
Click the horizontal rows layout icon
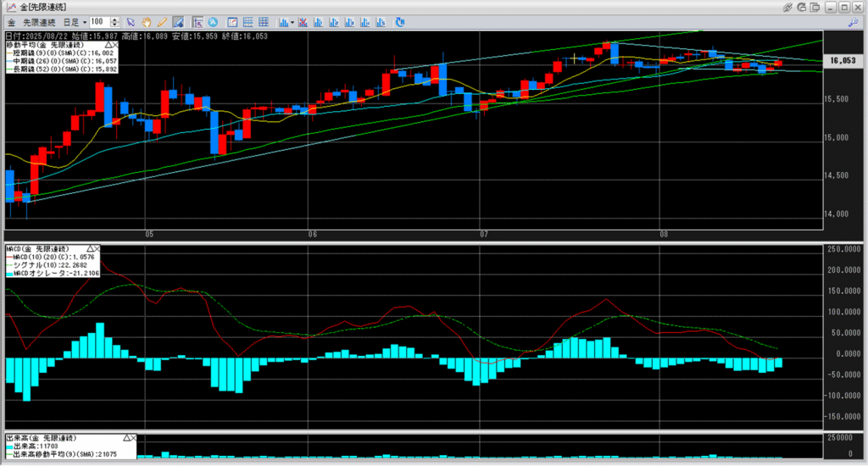248,22
